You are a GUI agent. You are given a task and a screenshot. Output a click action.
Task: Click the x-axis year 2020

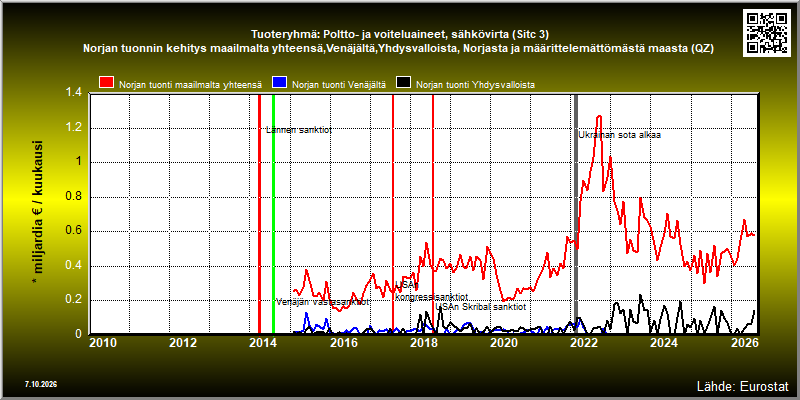(x=504, y=343)
